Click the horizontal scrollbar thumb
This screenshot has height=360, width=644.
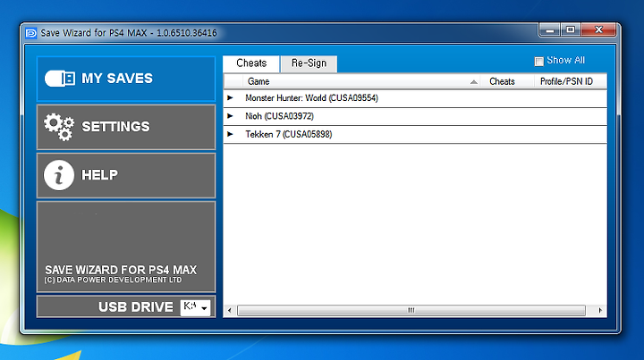[x=411, y=310]
